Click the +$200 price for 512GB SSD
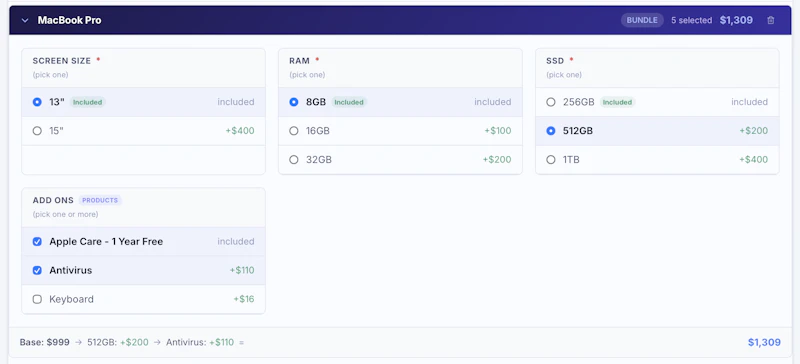 coord(754,131)
